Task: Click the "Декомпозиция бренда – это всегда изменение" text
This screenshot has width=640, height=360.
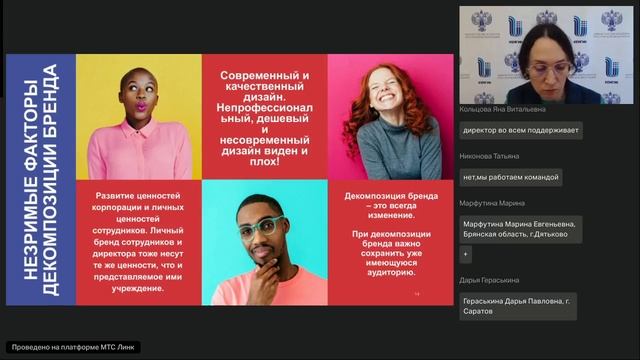Action: (391, 206)
